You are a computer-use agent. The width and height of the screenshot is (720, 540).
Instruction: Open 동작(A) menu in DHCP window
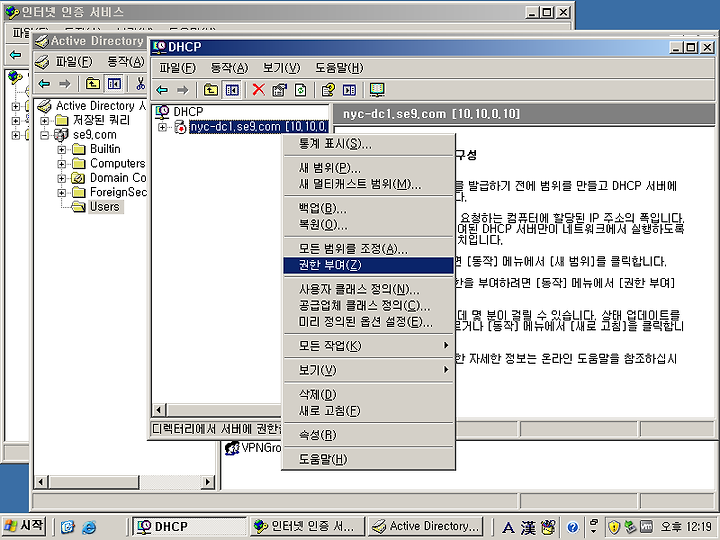tap(229, 68)
